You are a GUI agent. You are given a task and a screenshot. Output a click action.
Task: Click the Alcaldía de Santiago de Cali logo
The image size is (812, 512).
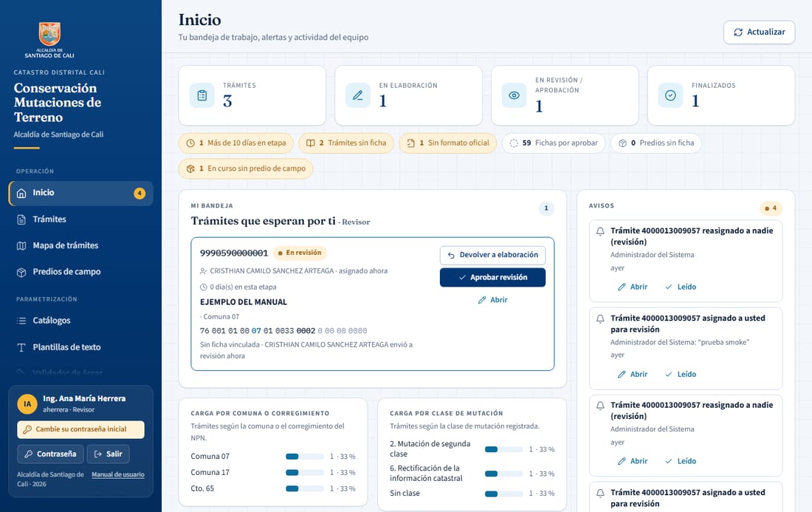point(49,40)
